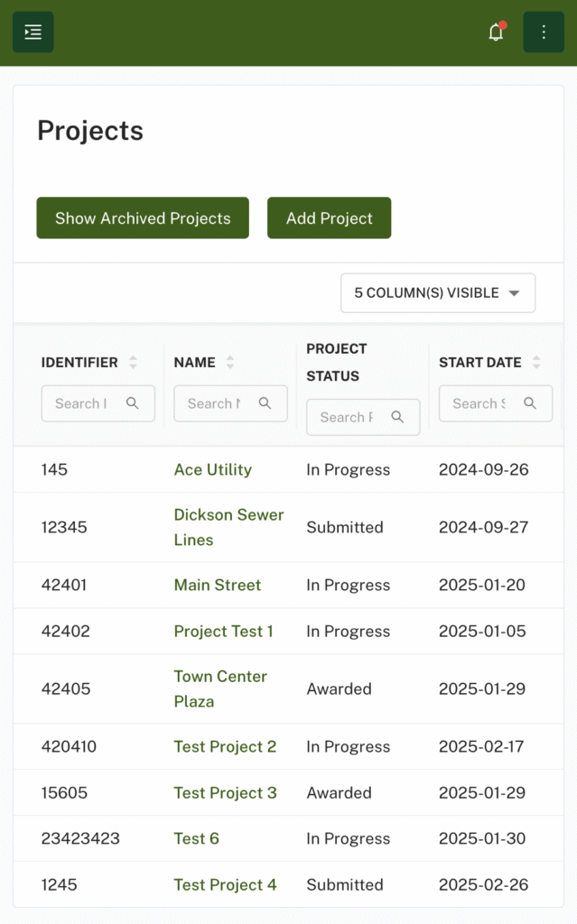Focus the Project Status search field
The width and height of the screenshot is (577, 924).
(x=363, y=417)
